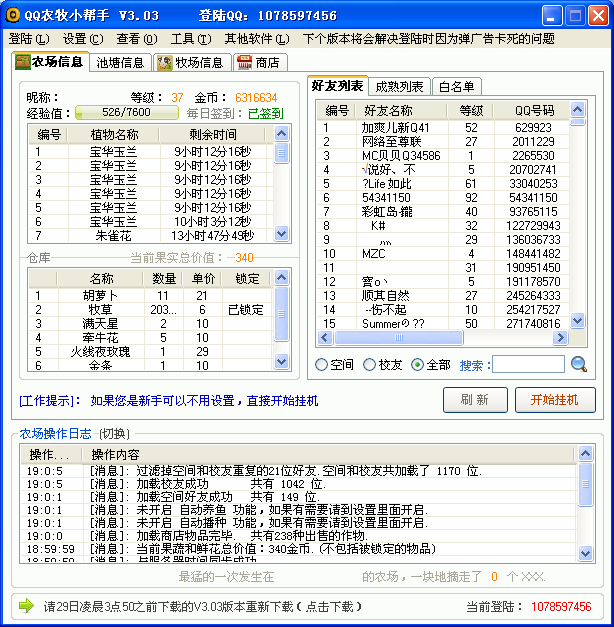Click the 点击下载 link
This screenshot has width=614, height=627.
coord(329,607)
